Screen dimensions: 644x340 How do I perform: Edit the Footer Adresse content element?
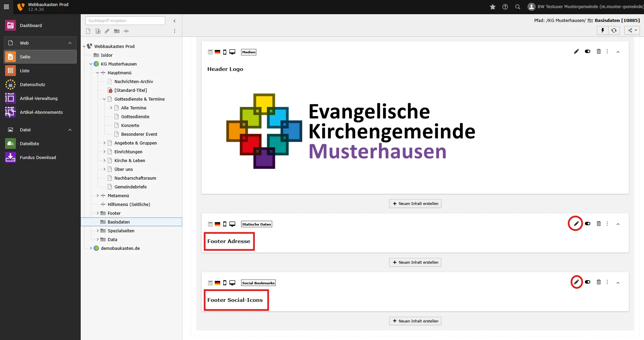[576, 224]
